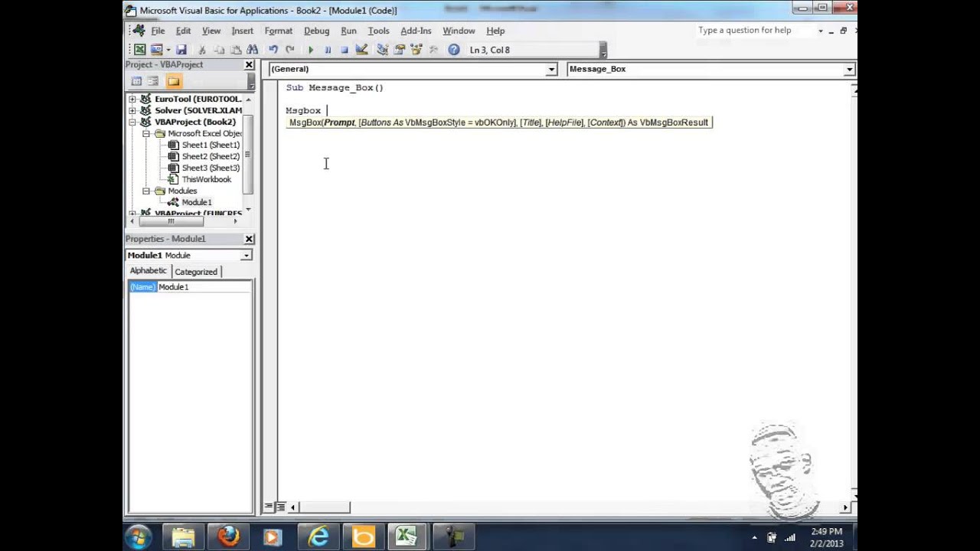Viewport: 980px width, 551px height.
Task: Open the View menu
Action: tap(211, 31)
